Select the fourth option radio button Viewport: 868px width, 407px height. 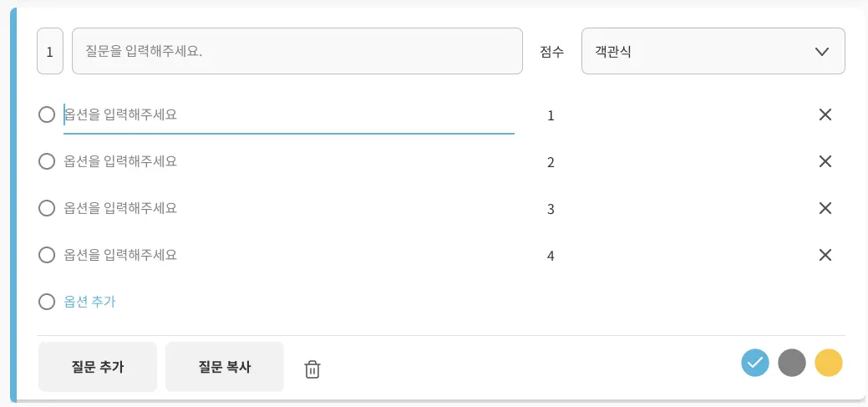coord(48,255)
